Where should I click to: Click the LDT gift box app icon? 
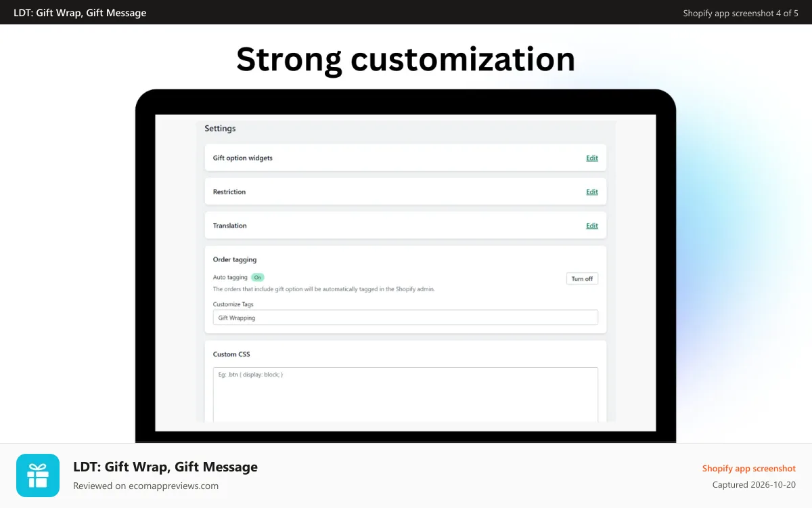[38, 475]
